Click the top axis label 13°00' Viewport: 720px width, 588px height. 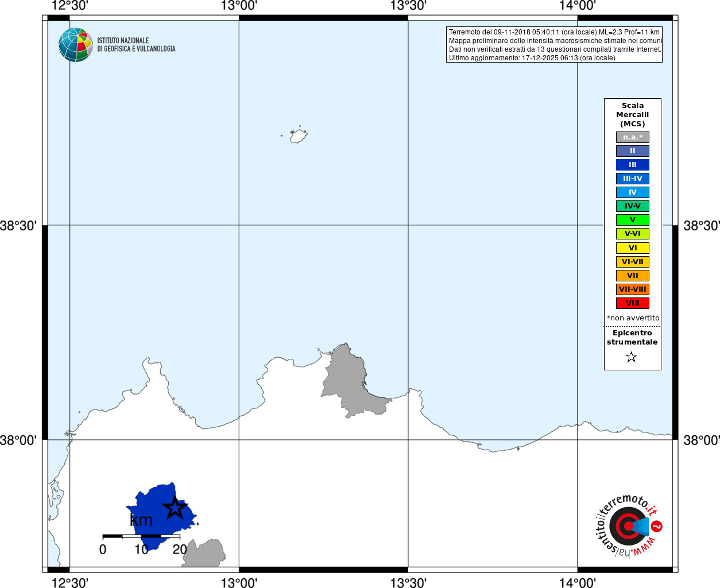[x=239, y=6]
